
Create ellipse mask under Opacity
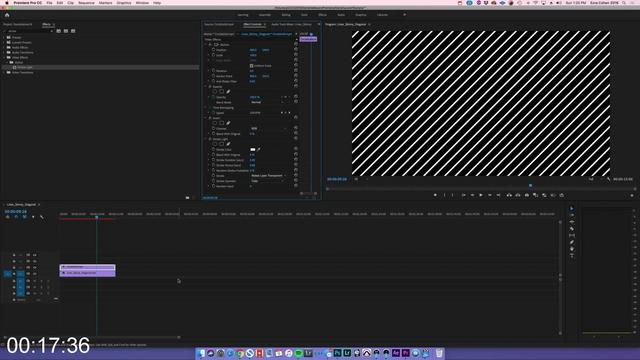click(x=215, y=91)
